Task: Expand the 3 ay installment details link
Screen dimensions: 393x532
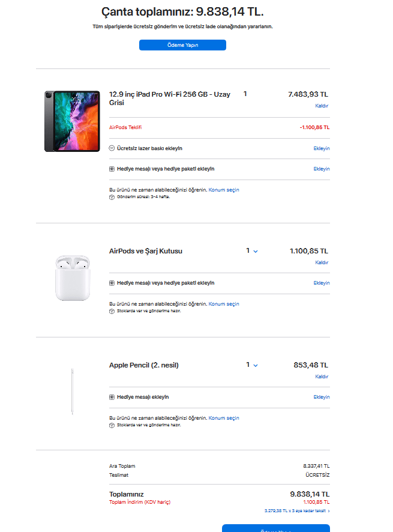Action: (x=297, y=511)
